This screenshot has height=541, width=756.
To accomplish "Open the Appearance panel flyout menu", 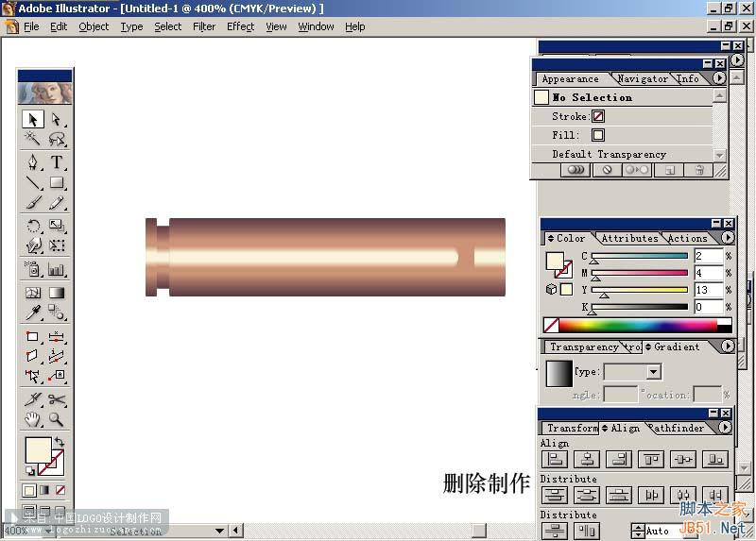I will click(x=719, y=78).
